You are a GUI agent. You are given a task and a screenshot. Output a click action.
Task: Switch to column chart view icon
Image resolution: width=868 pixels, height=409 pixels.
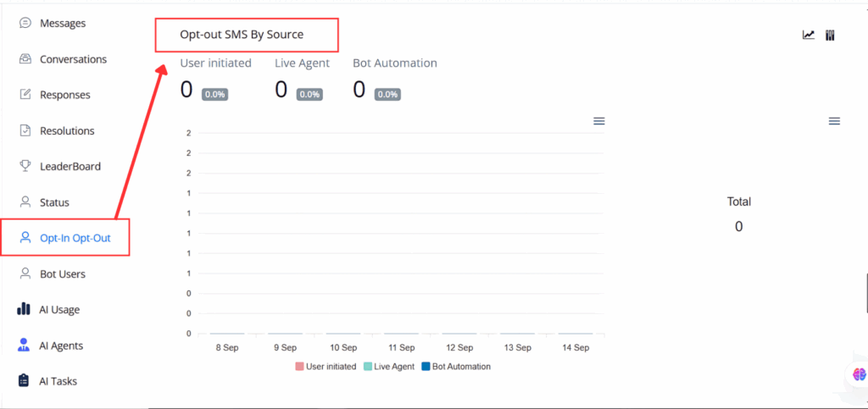click(x=831, y=36)
